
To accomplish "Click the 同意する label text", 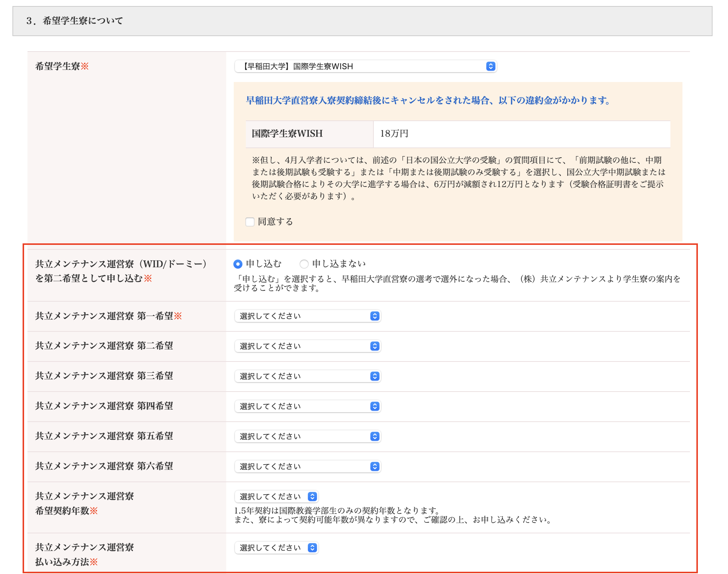I will (x=275, y=222).
